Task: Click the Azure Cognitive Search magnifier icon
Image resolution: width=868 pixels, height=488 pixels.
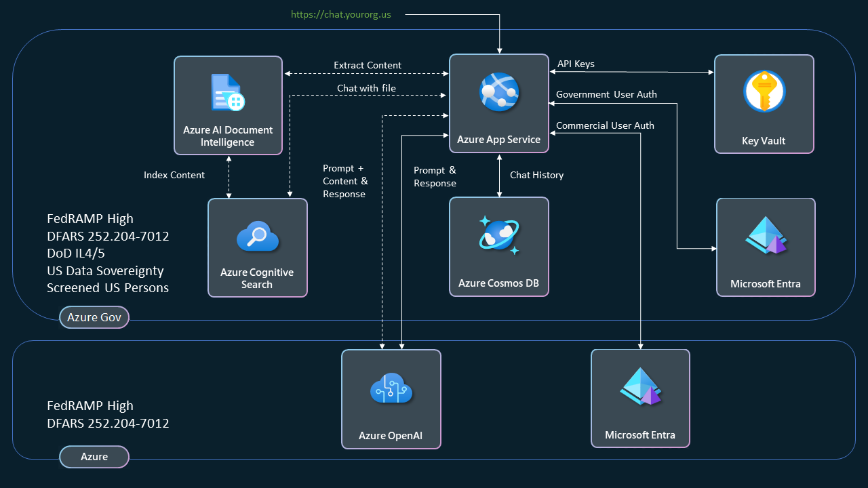Action: click(x=258, y=237)
